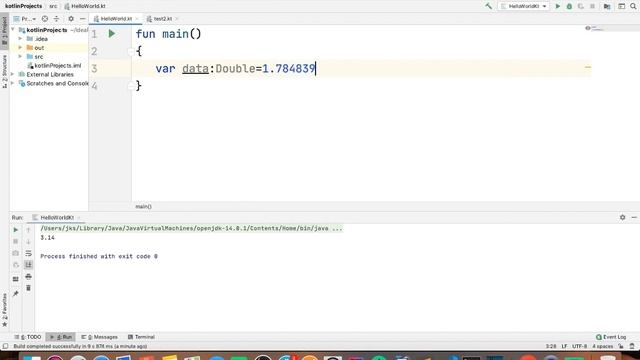640x360 pixels.
Task: Open the Messages tool window
Action: pyautogui.click(x=99, y=337)
